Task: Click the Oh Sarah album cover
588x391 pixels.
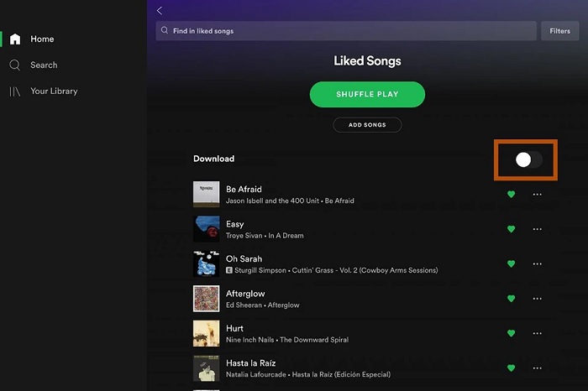Action: (x=207, y=263)
